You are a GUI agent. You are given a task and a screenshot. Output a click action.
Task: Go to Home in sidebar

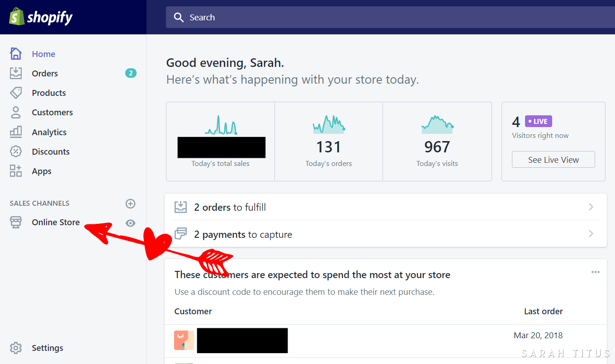[x=43, y=54]
